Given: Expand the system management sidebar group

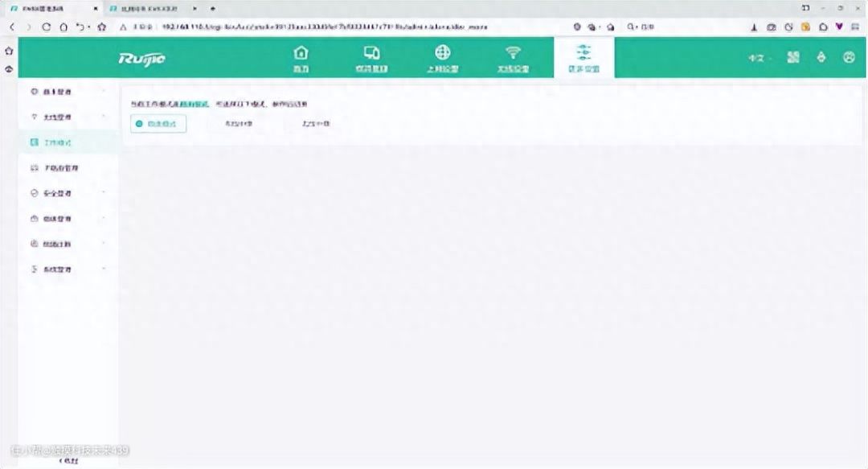Looking at the screenshot, I should tap(68, 269).
